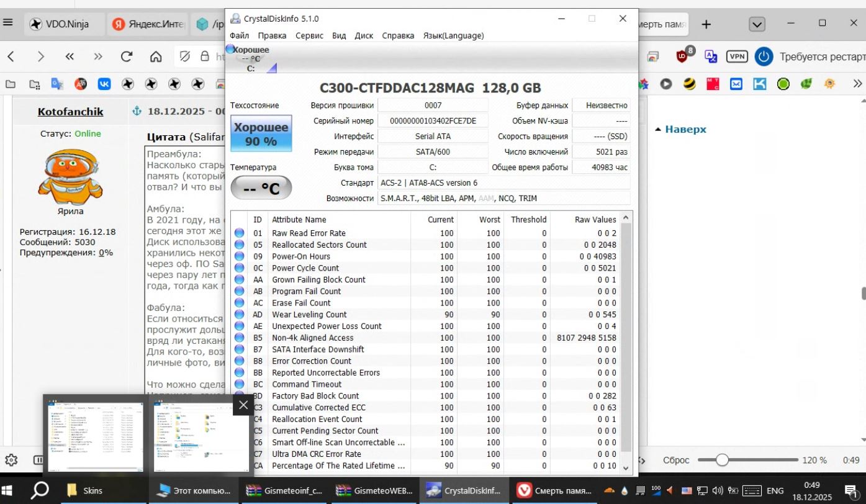The image size is (866, 504).
Task: Select the Ultra DMA CRC Error Rate row
Action: [x=425, y=454]
